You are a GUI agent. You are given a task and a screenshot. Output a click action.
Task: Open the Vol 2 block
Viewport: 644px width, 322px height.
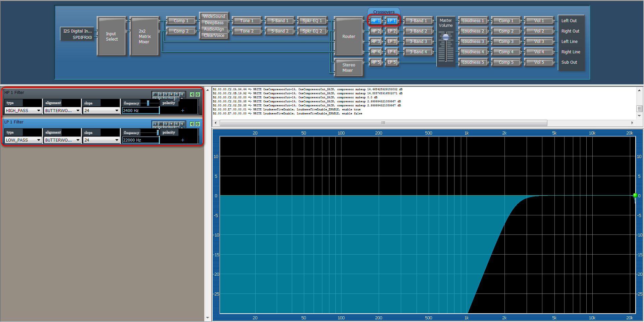[x=539, y=31]
